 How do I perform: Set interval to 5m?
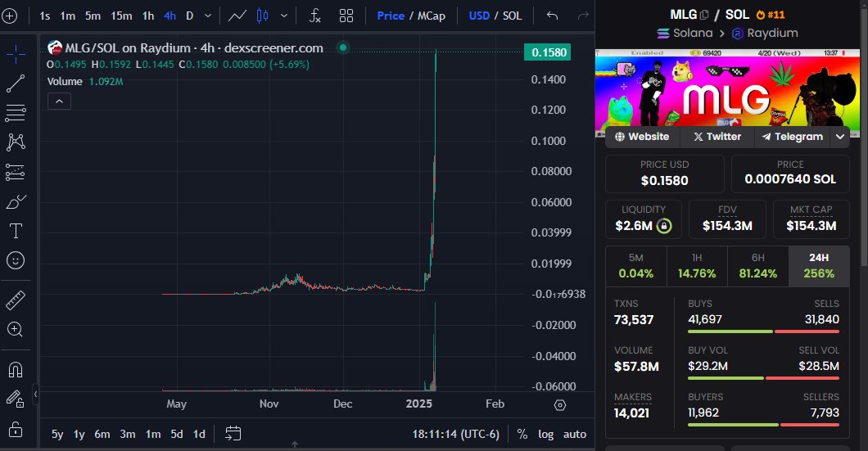pos(93,16)
